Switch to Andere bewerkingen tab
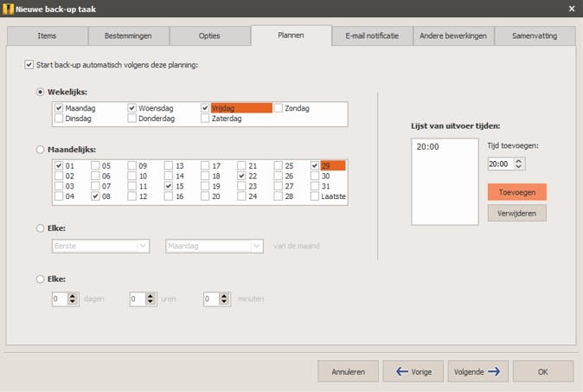The image size is (583, 392). [453, 35]
